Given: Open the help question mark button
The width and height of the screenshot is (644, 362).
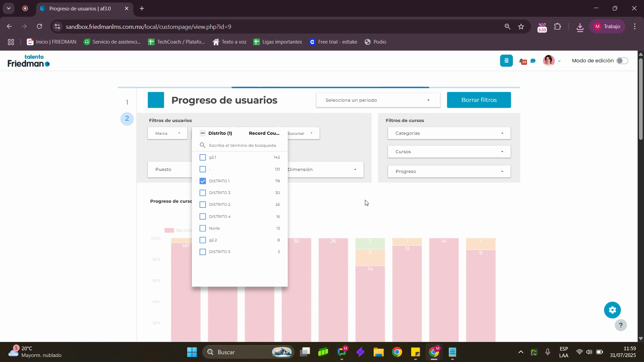Looking at the screenshot, I should point(621,325).
